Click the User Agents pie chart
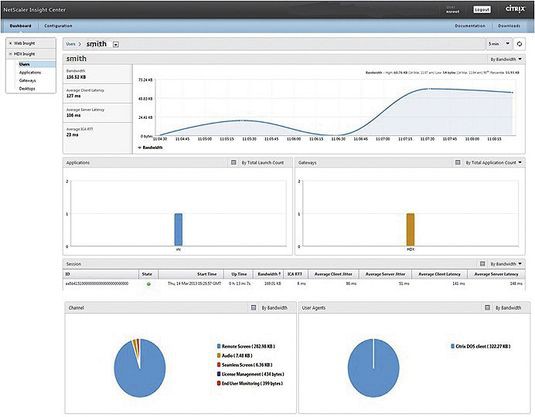The width and height of the screenshot is (535, 417). (374, 368)
